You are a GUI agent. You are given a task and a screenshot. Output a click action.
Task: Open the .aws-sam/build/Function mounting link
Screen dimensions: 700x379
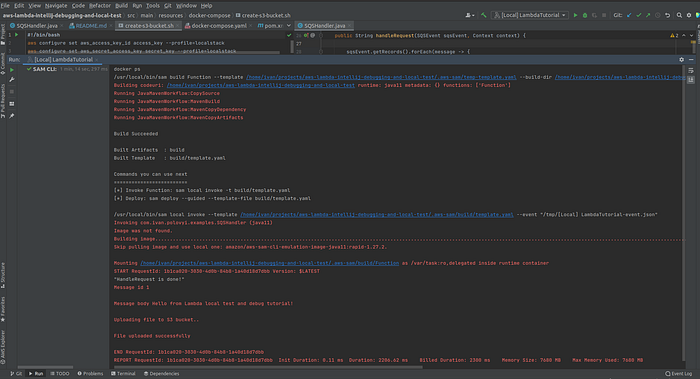click(270, 263)
